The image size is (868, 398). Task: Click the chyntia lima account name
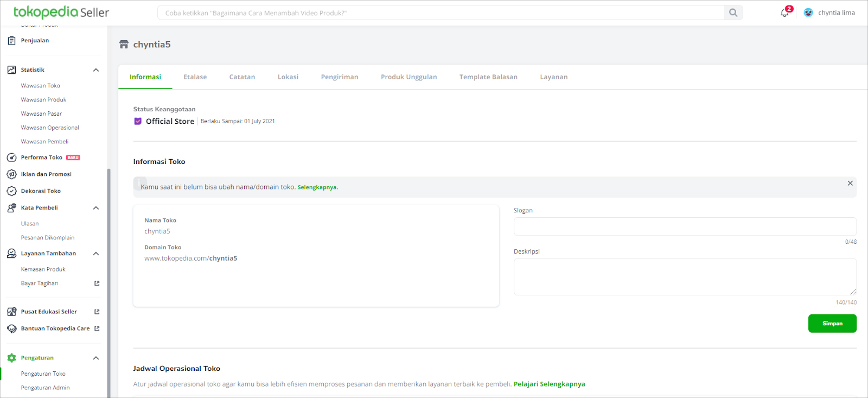[837, 12]
